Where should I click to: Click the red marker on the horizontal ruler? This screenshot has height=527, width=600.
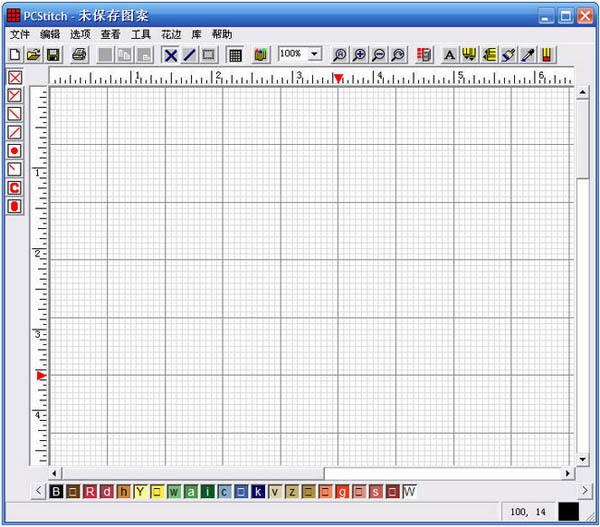tap(338, 78)
